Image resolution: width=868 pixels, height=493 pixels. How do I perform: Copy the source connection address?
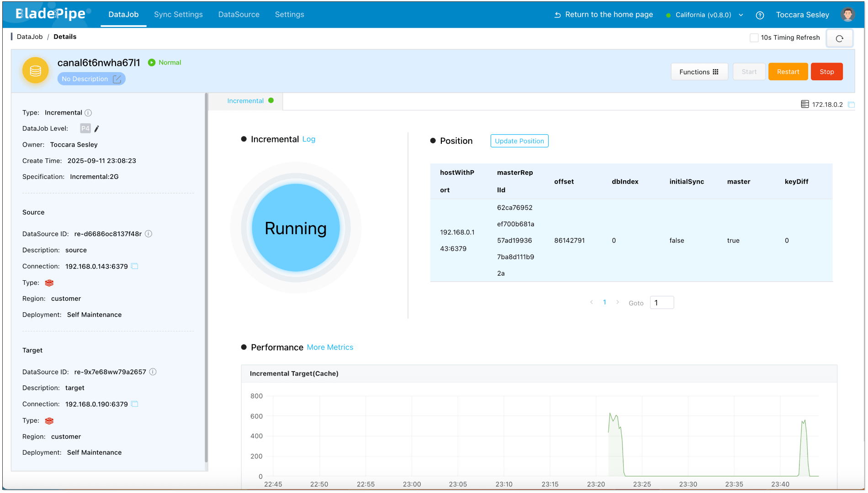coord(135,266)
